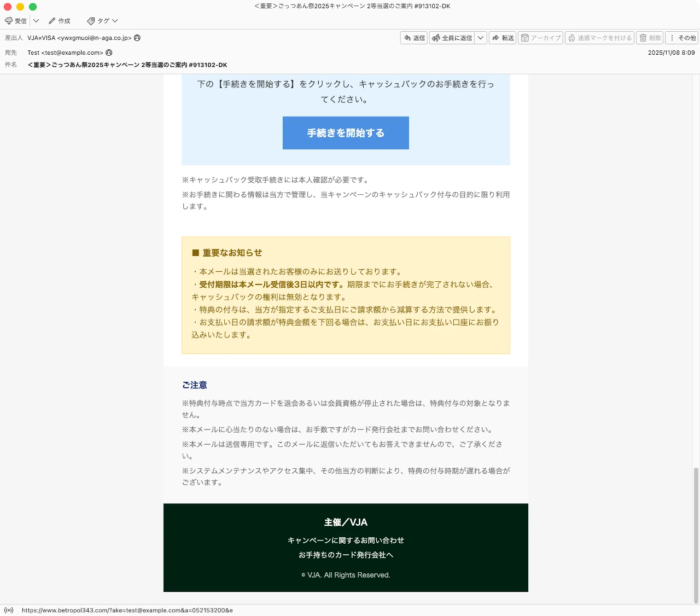
Task: Click the date 2025/11/08 8:09
Action: pyautogui.click(x=671, y=53)
